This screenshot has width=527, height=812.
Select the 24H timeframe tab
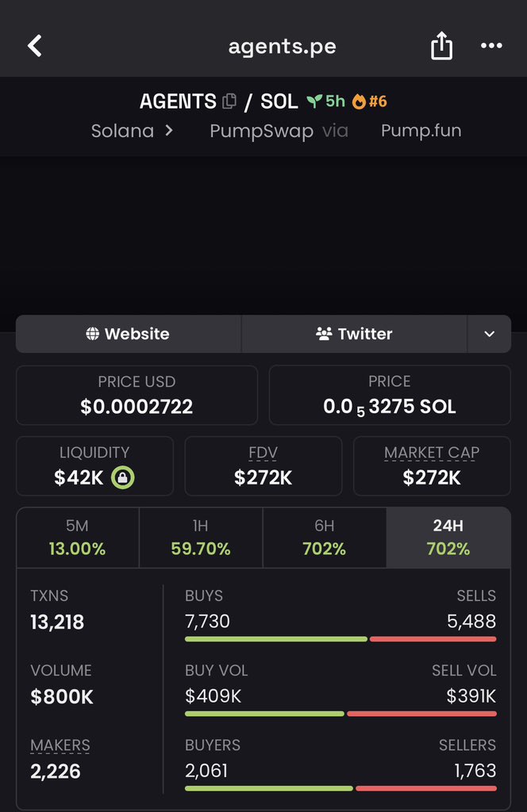(448, 538)
